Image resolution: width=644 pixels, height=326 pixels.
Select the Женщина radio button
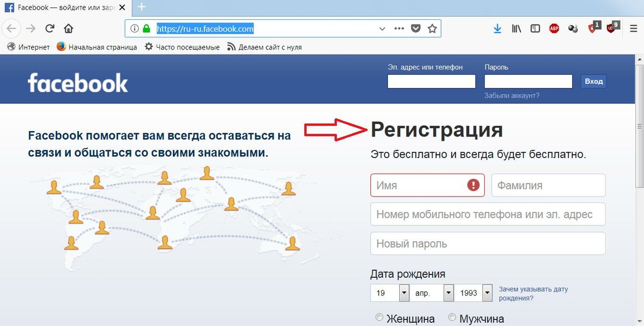coord(379,317)
